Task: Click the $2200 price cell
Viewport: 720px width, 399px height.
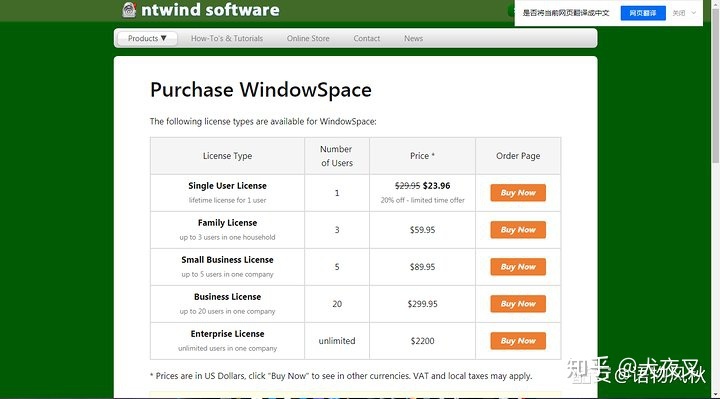Action: pos(422,341)
